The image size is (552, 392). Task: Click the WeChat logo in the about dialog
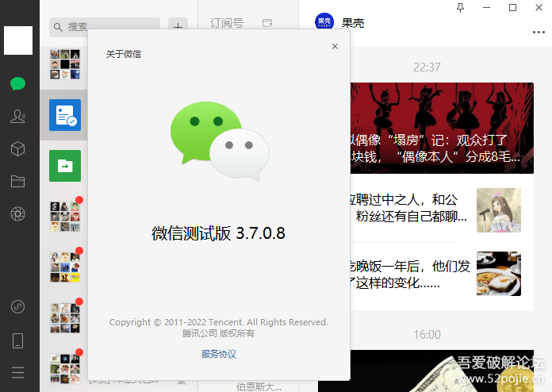(x=220, y=141)
